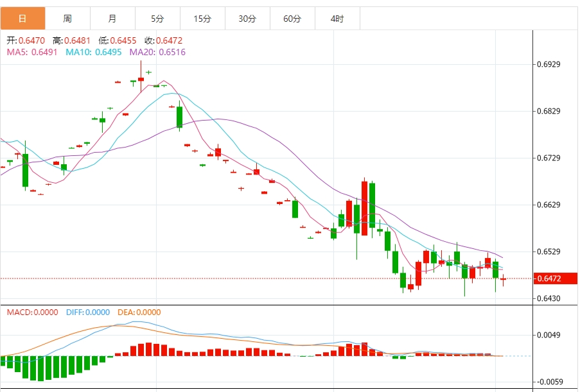Image resolution: width=580 pixels, height=392 pixels.
Task: Click the MA20: 0.6516 label
Action: click(157, 52)
